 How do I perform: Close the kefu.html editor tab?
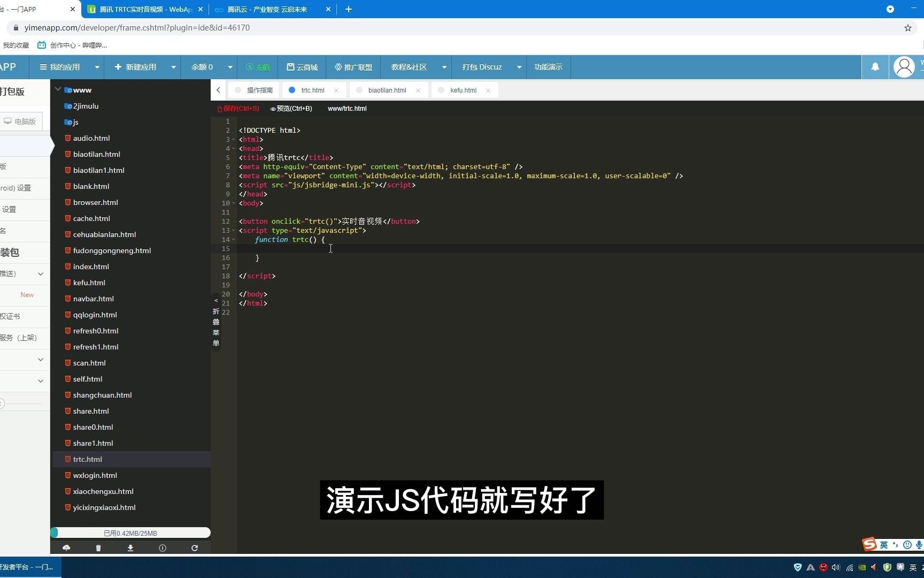488,90
